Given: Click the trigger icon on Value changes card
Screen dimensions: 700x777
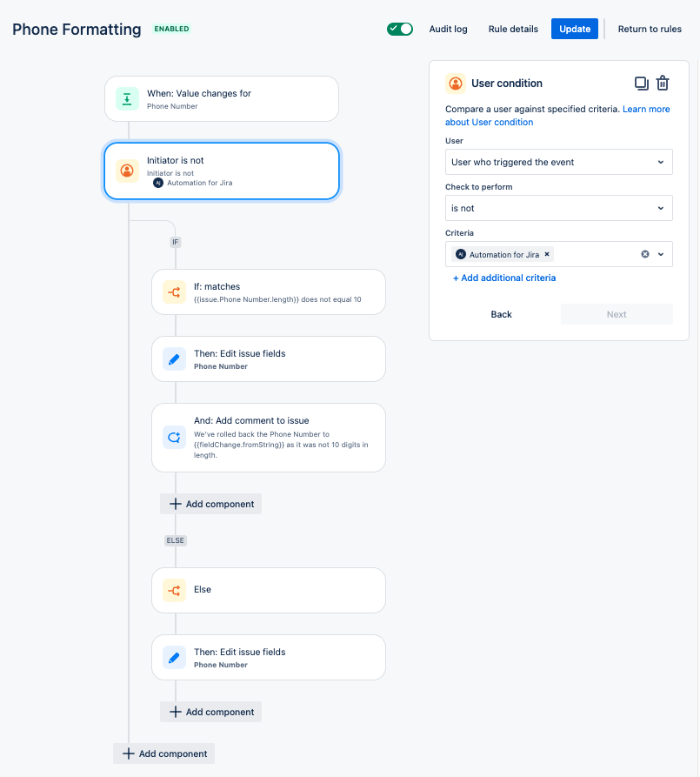Looking at the screenshot, I should pos(127,98).
